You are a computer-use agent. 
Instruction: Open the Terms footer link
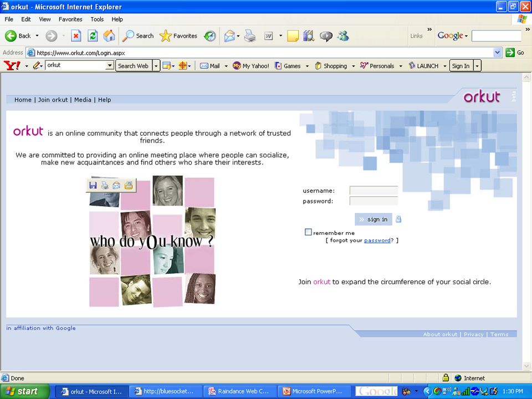[499, 334]
